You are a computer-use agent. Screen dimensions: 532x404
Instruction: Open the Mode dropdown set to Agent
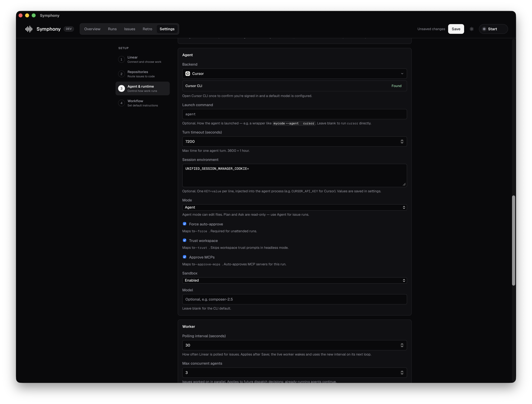(x=294, y=207)
